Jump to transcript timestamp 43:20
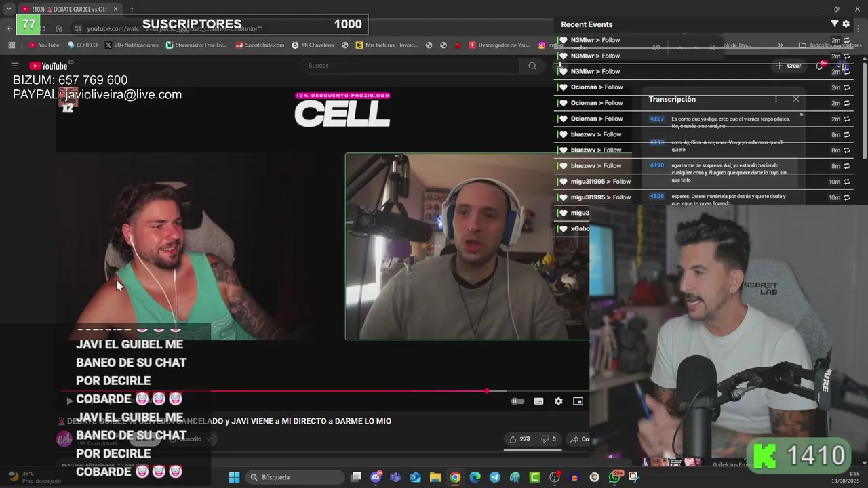The height and width of the screenshot is (488, 868). click(x=656, y=165)
